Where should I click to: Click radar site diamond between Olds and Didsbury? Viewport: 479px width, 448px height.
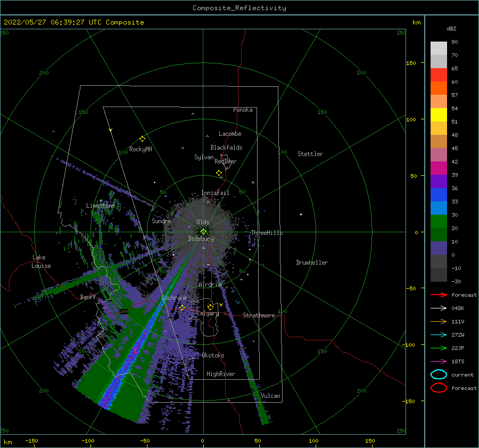203,232
